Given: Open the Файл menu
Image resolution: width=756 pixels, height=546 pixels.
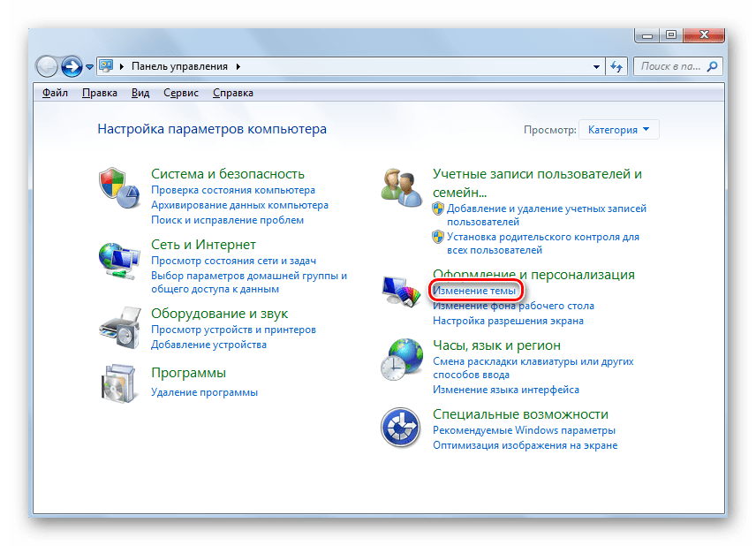Looking at the screenshot, I should tap(55, 93).
